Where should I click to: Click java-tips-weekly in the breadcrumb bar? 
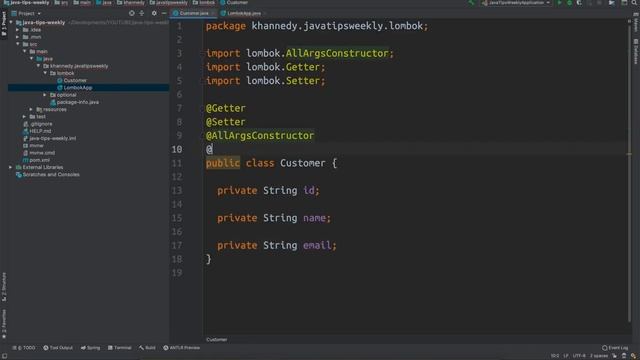[x=26, y=2]
